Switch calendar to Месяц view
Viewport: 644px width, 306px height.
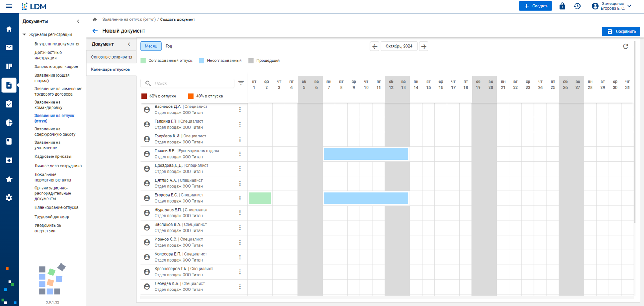pyautogui.click(x=151, y=46)
